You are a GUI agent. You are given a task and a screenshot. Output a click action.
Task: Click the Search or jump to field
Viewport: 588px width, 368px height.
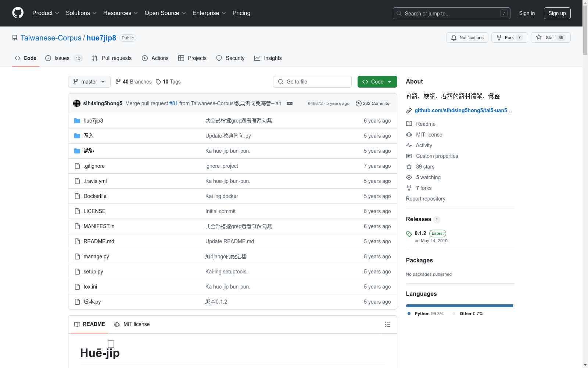point(452,13)
